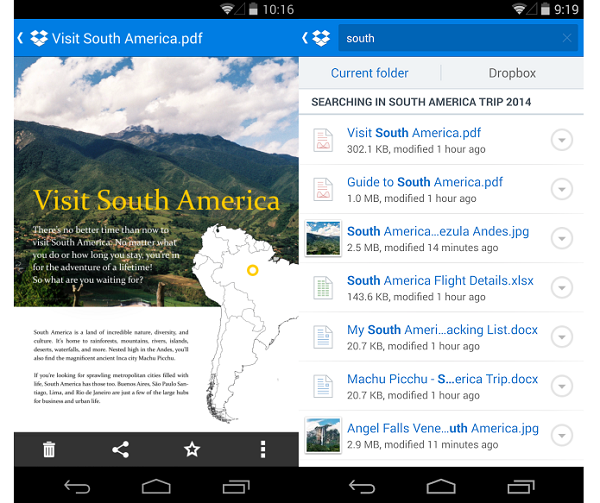The width and height of the screenshot is (600, 503).
Task: Tap Android back button under PDF viewer
Action: [x=77, y=487]
